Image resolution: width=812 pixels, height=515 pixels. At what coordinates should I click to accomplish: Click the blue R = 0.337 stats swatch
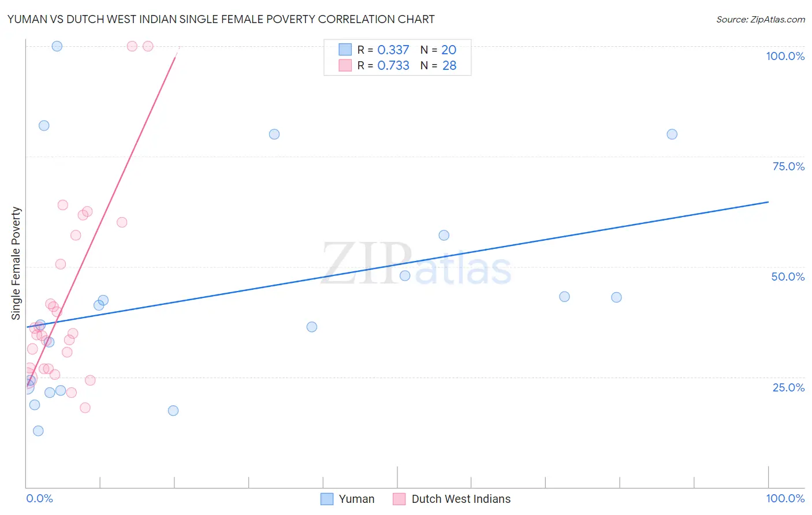click(345, 50)
